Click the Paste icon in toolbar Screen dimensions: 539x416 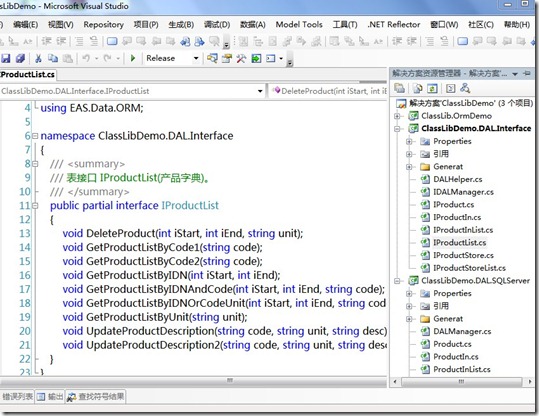(68, 58)
